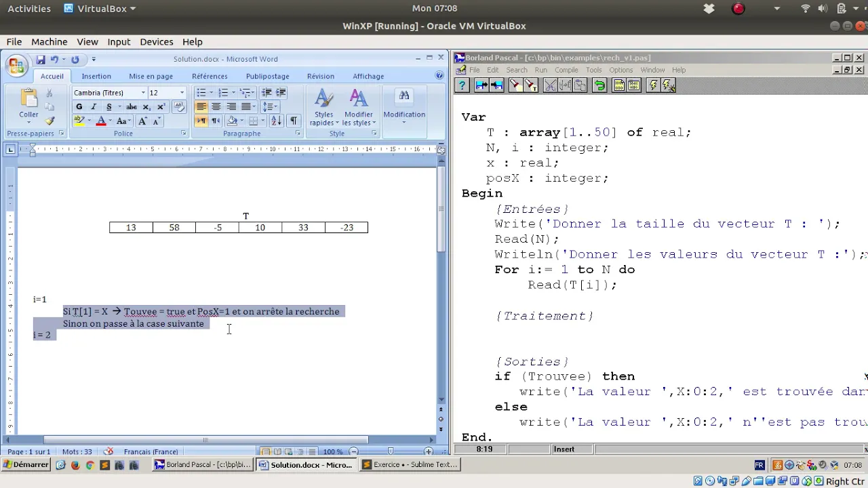Sort text with A-Z icon
The height and width of the screenshot is (488, 868).
(x=276, y=121)
